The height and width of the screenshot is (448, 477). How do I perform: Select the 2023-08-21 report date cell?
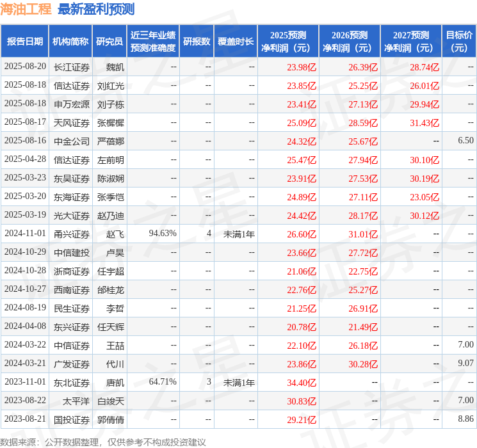(x=25, y=420)
